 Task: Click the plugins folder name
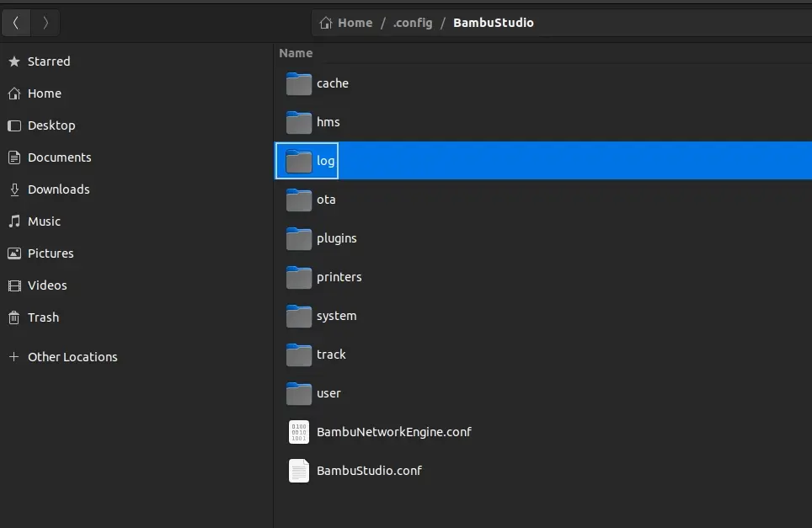point(337,238)
